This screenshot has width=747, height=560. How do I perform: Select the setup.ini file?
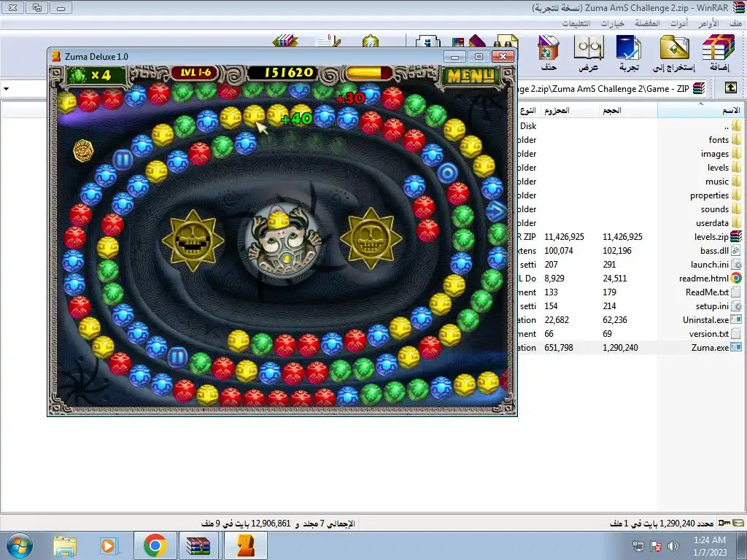pos(631,306)
